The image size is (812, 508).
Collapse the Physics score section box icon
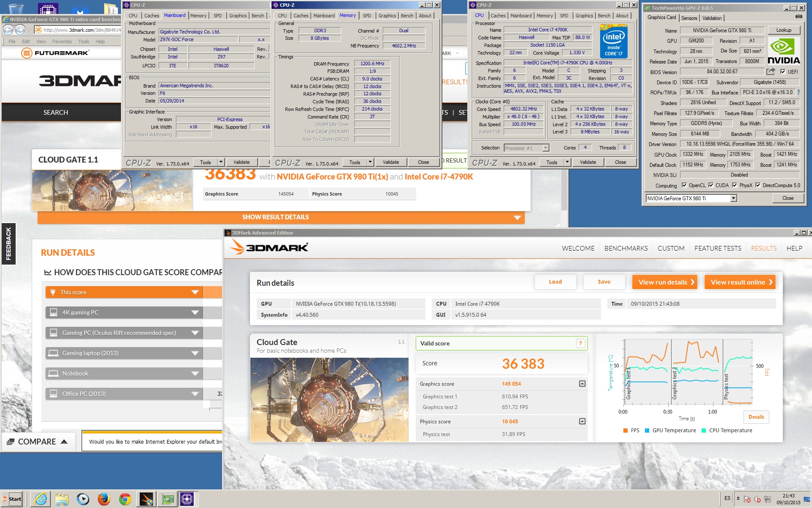tap(582, 421)
